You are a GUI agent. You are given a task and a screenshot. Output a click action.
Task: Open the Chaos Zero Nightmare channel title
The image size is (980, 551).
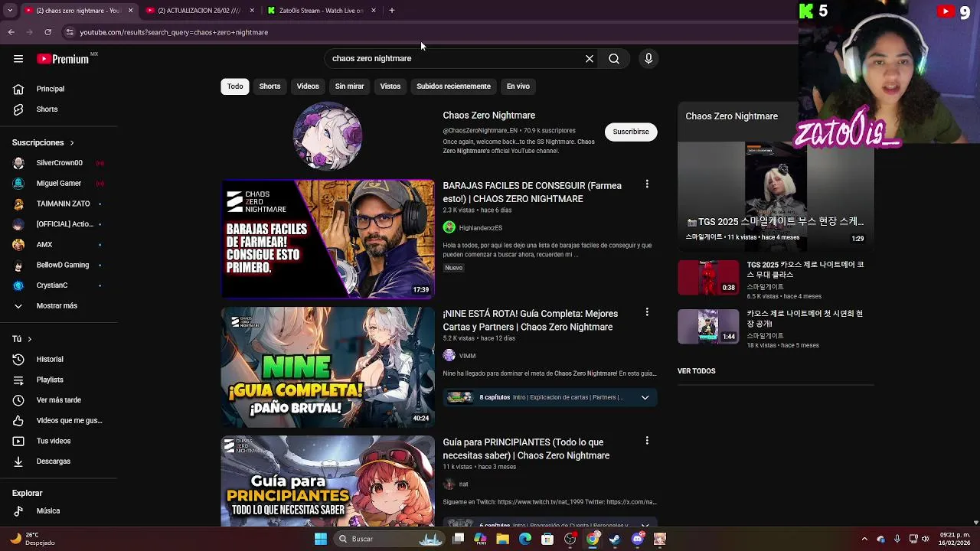pyautogui.click(x=488, y=116)
